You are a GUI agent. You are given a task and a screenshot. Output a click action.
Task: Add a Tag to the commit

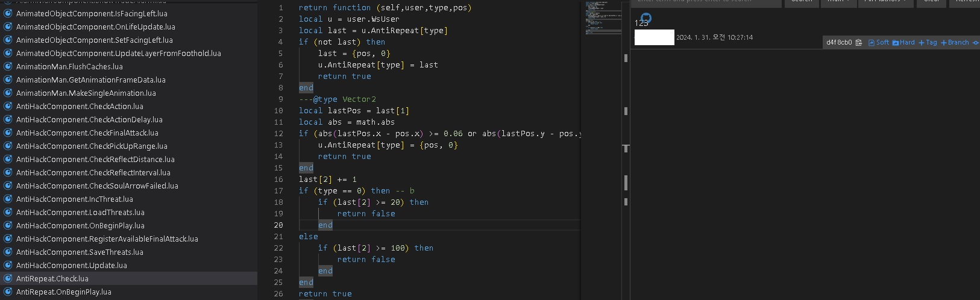(928, 43)
